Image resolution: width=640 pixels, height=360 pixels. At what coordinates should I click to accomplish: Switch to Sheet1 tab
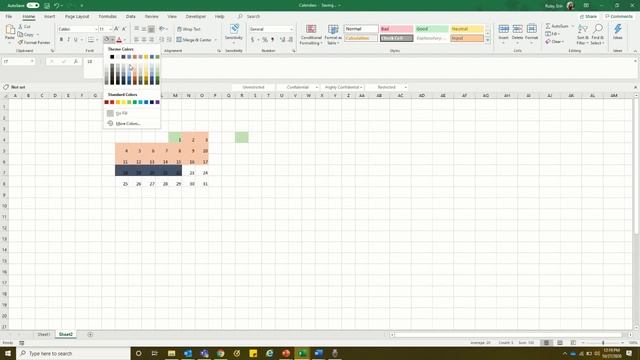[44, 334]
